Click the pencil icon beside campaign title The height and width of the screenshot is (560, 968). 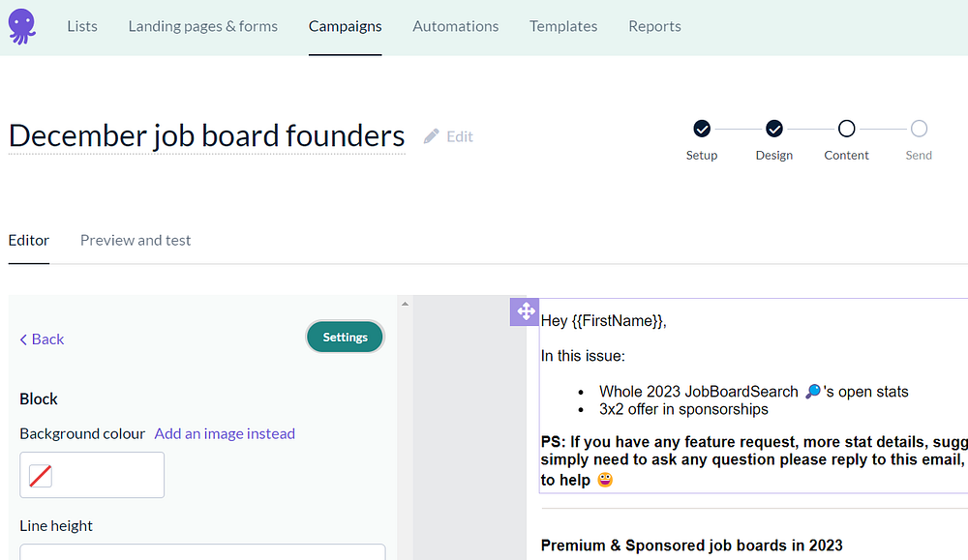(432, 136)
